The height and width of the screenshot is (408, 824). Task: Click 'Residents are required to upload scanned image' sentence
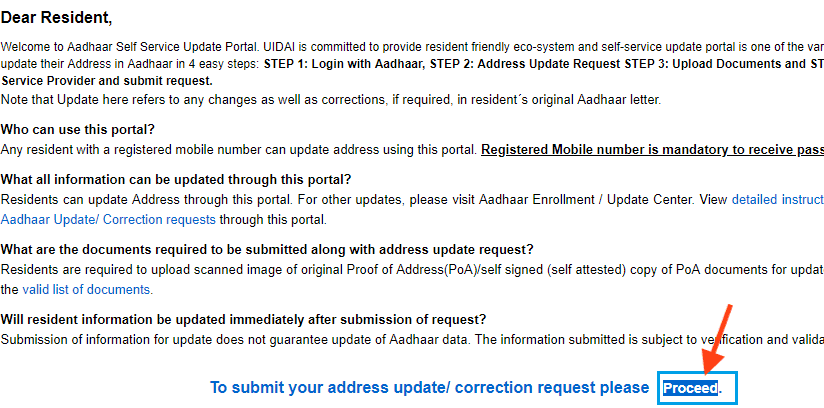412,270
